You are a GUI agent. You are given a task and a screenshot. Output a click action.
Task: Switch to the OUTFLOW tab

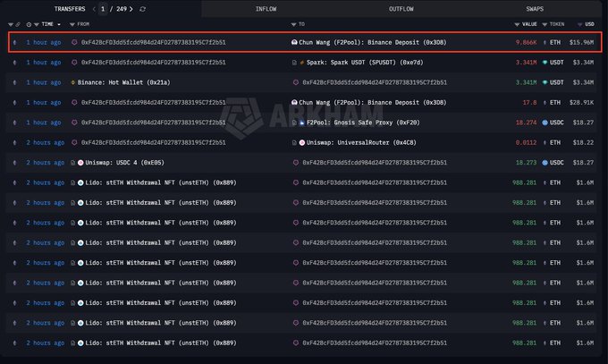click(401, 9)
